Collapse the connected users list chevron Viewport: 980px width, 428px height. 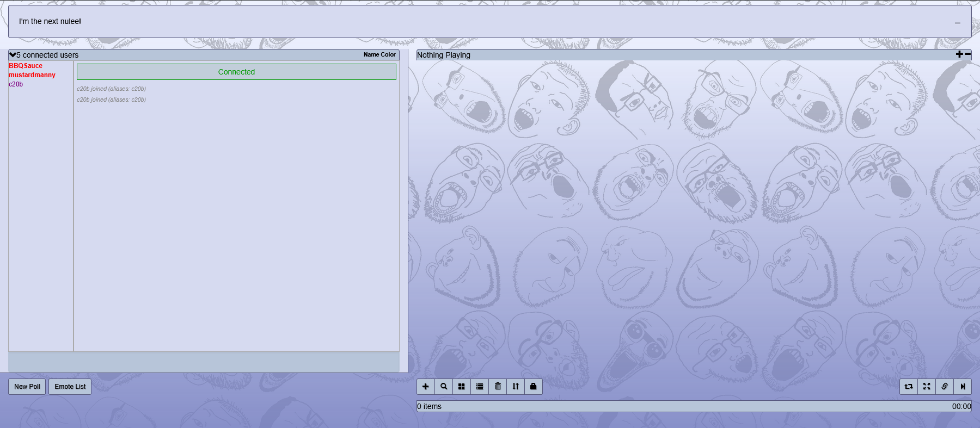tap(13, 55)
